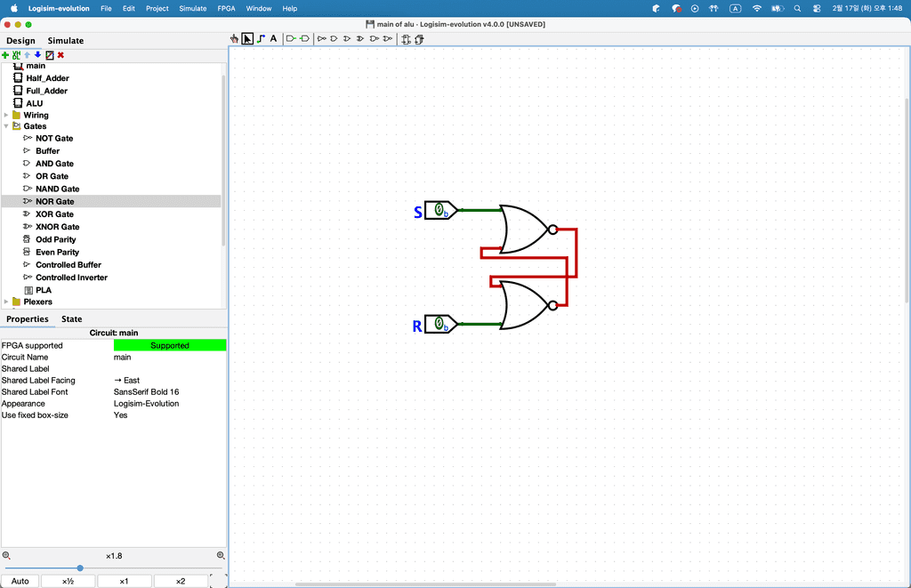Toggle the R input pin value
This screenshot has width=911, height=588.
tap(439, 324)
